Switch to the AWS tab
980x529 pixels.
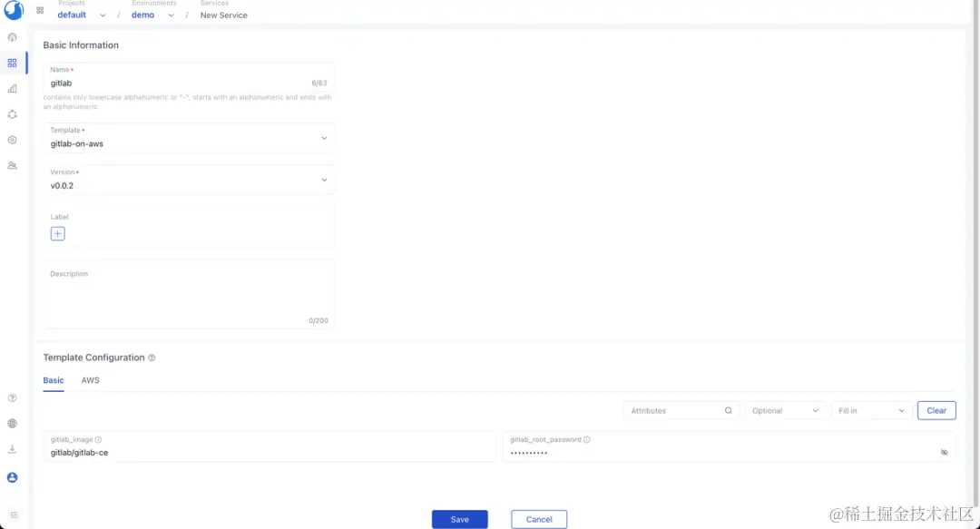(90, 380)
